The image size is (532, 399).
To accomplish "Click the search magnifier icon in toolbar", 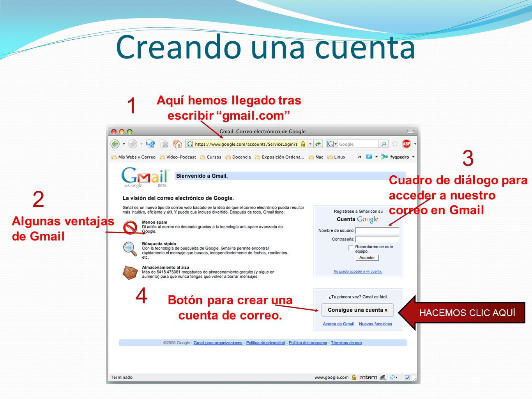I will click(384, 144).
